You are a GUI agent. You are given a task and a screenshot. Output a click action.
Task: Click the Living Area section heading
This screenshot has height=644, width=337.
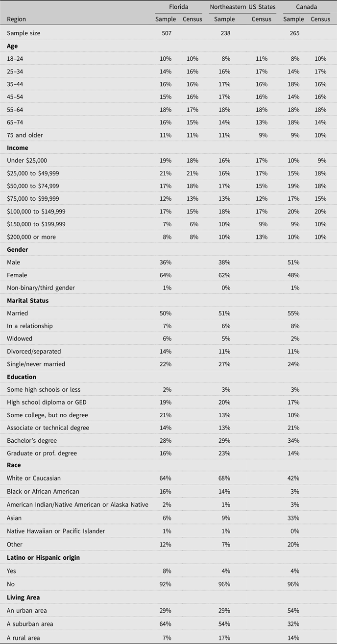click(24, 596)
